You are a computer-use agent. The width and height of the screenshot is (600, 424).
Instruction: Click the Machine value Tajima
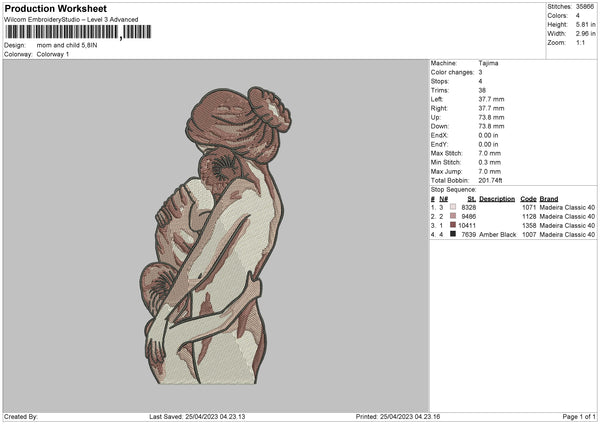point(488,63)
